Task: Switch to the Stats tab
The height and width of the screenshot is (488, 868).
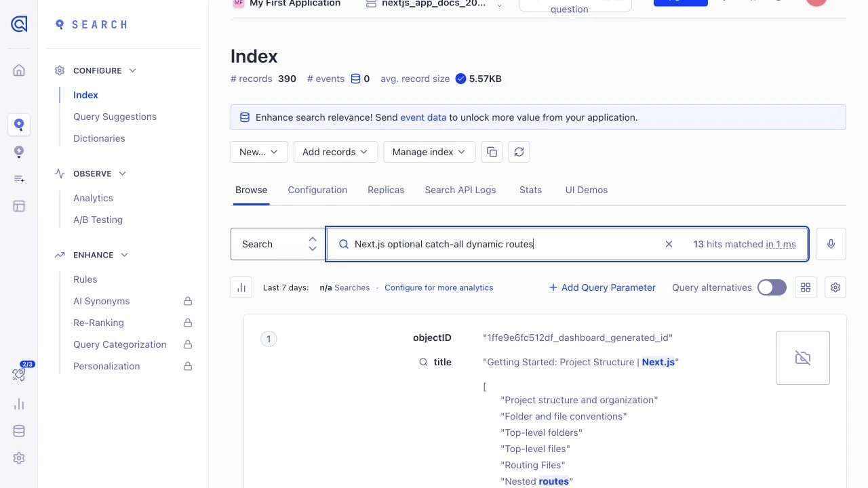Action: pos(530,190)
